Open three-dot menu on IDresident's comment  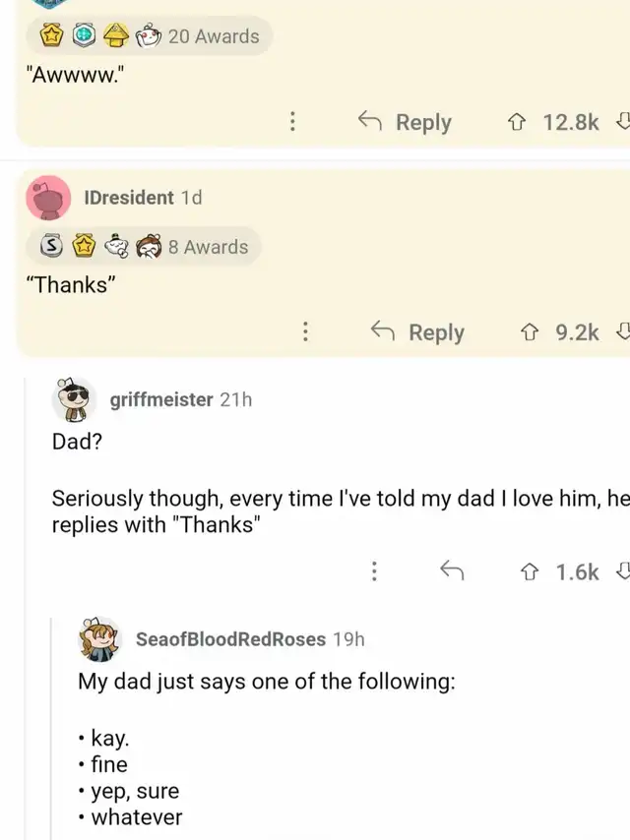[306, 332]
